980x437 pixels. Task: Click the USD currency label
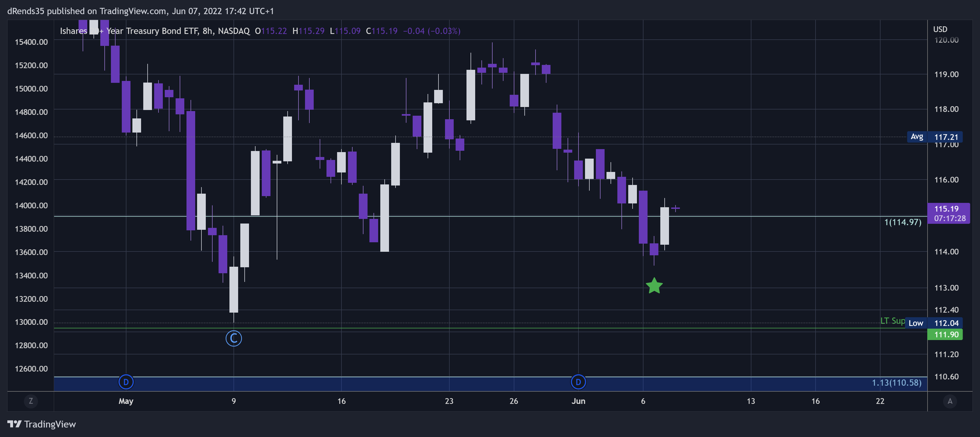pyautogui.click(x=940, y=29)
